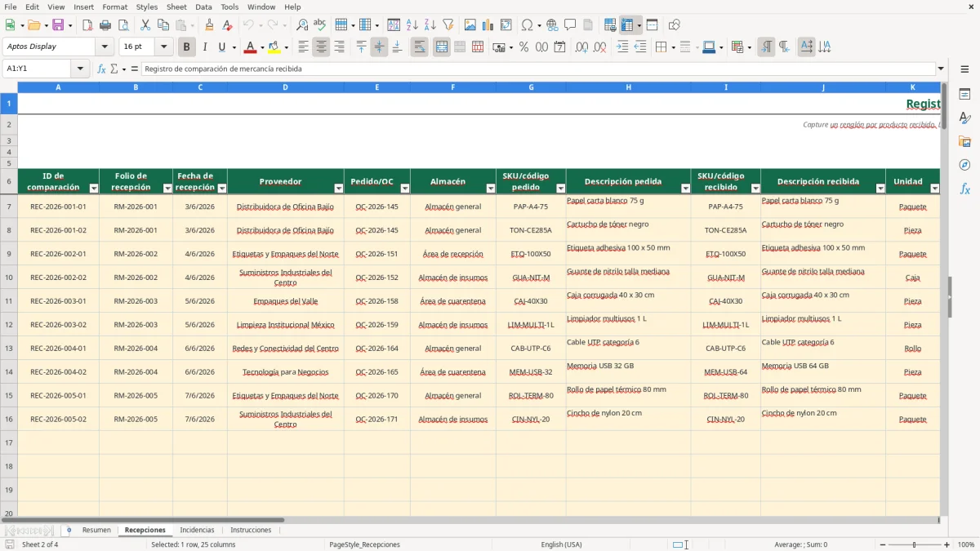Select column header D
This screenshot has height=551, width=980.
coord(285,87)
